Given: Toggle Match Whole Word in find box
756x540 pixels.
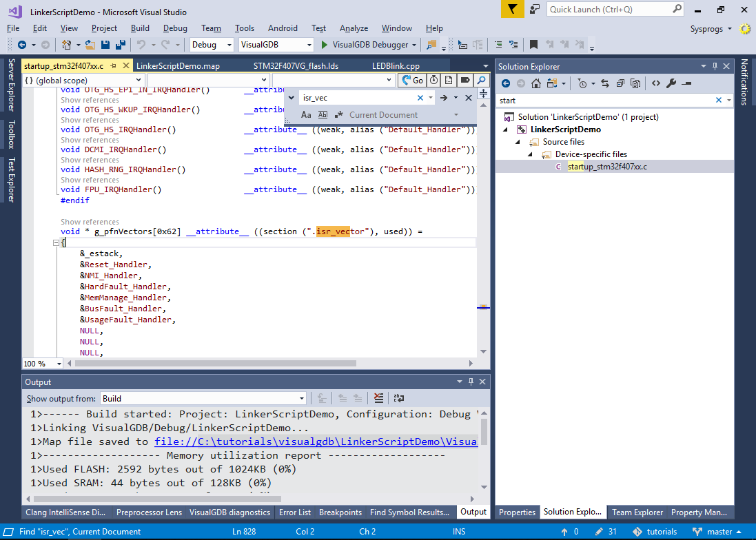Looking at the screenshot, I should 323,114.
